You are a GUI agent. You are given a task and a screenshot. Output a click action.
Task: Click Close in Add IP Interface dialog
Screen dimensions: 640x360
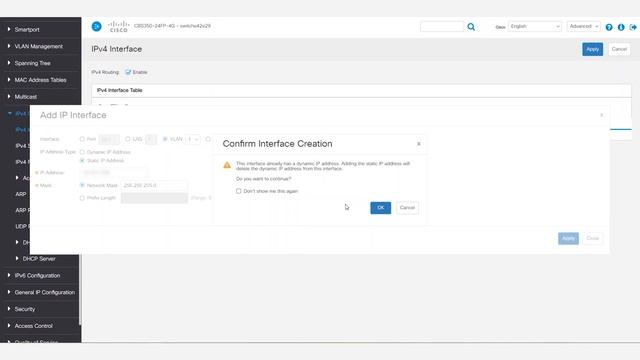click(592, 238)
